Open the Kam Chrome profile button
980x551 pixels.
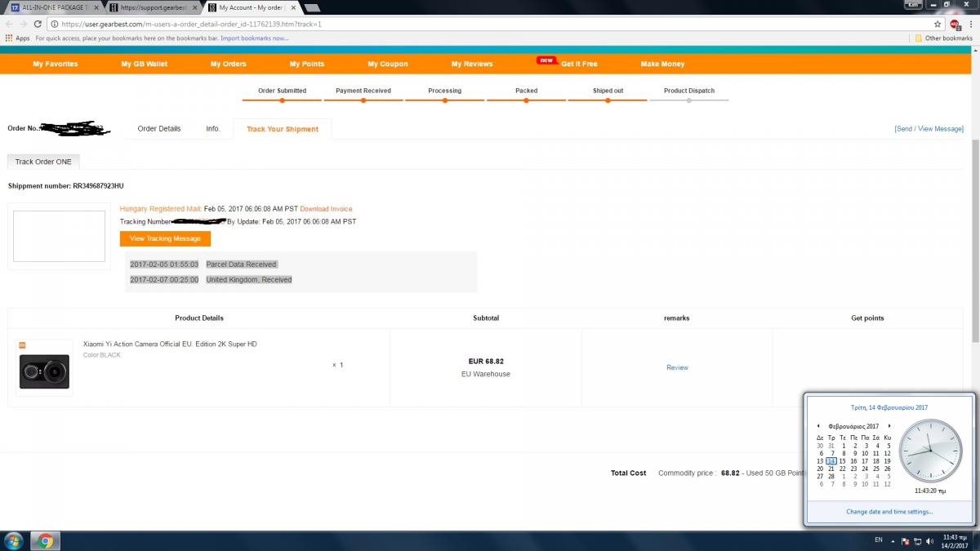coord(912,4)
